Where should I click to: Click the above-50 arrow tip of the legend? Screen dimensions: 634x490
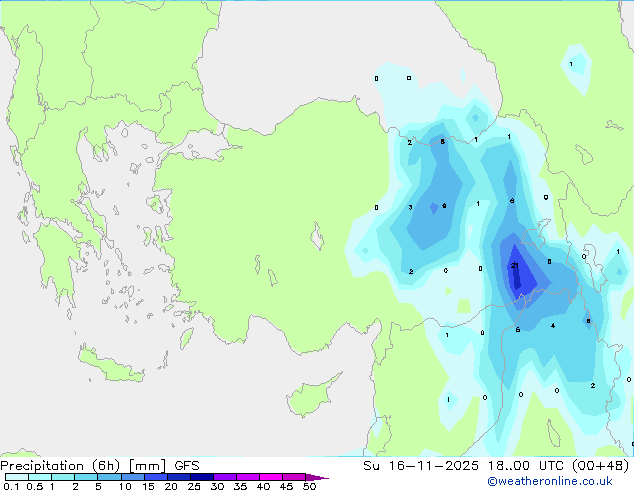[x=317, y=478]
